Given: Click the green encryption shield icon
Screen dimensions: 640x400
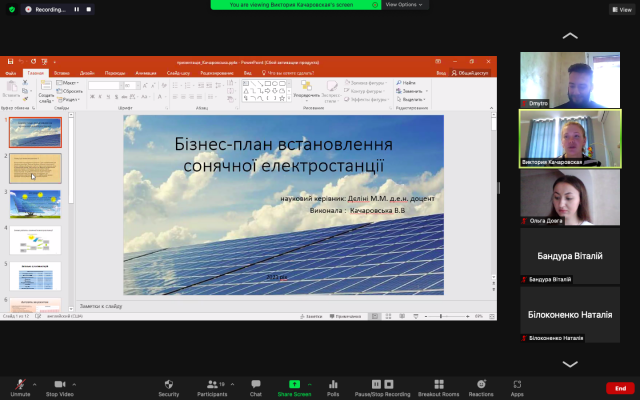Looking at the screenshot, I should coord(12,9).
